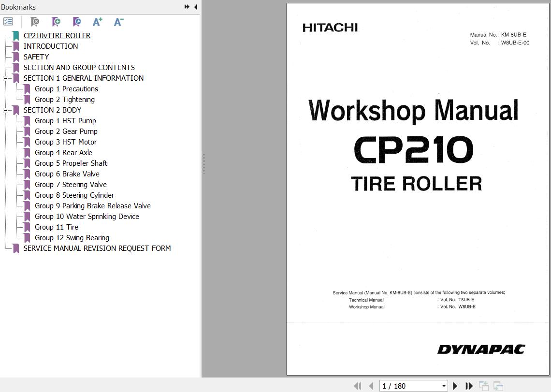Click the next view icon in the page bar
The image size is (551, 392).
[498, 386]
